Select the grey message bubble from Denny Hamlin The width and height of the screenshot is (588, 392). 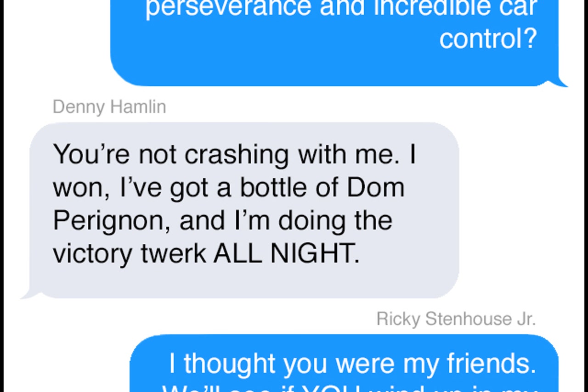point(244,210)
